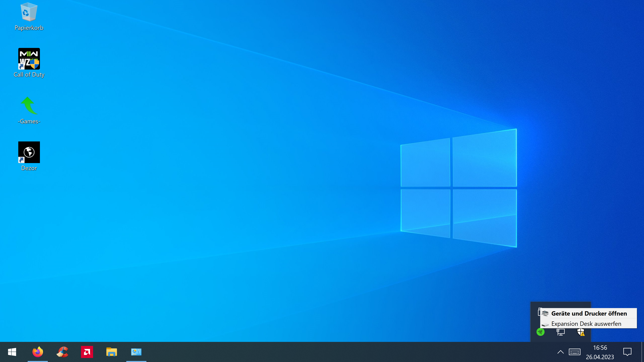The width and height of the screenshot is (644, 362).
Task: Collapse the hidden icons tray chevron
Action: tap(560, 352)
